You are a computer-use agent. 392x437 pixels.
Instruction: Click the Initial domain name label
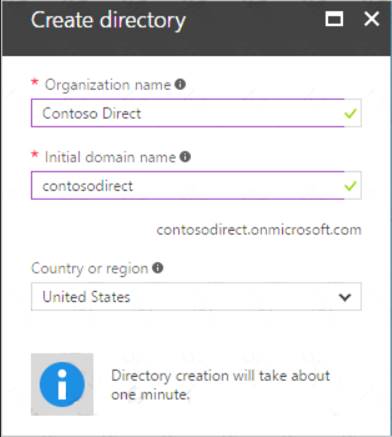tap(110, 157)
